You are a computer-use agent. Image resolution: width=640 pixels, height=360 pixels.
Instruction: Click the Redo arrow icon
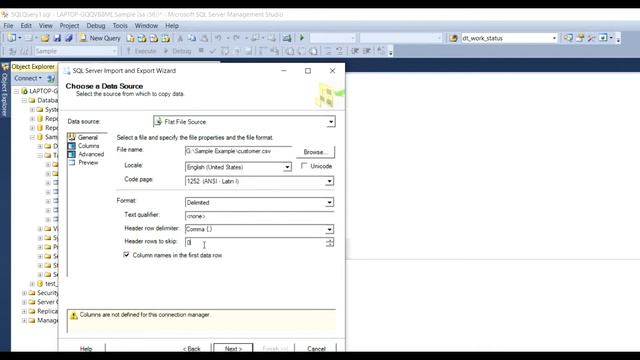pyautogui.click(x=236, y=38)
